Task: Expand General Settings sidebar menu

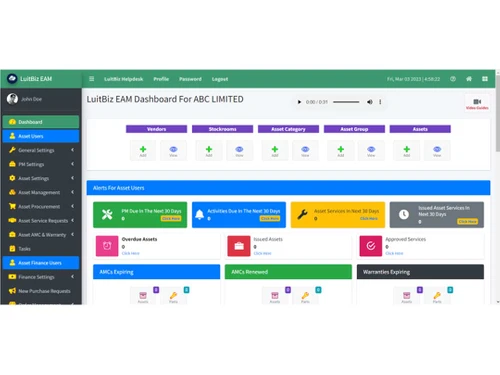Action: tap(41, 150)
